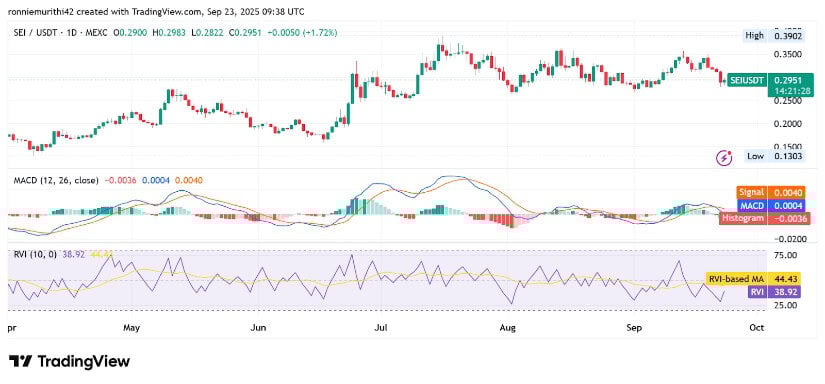Click the open value O0.2900
This screenshot has height=384, width=825.
130,33
